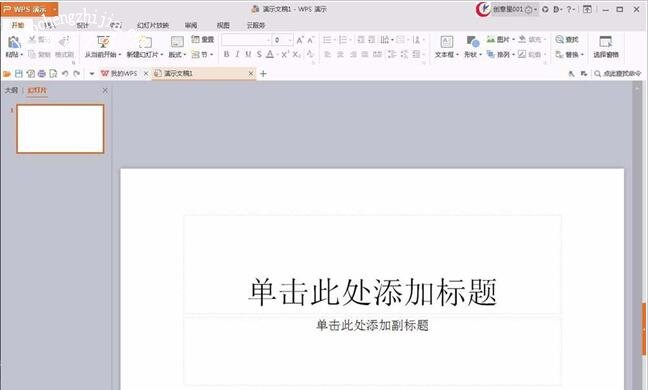Click the Print Preview icon in quick toolbar
Screen dimensions: 648x390
pos(53,74)
